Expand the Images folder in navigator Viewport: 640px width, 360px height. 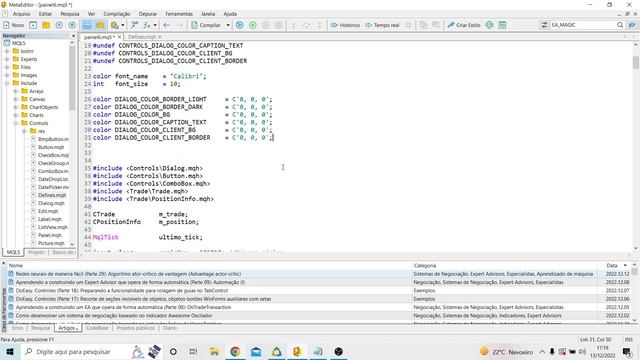coord(7,75)
